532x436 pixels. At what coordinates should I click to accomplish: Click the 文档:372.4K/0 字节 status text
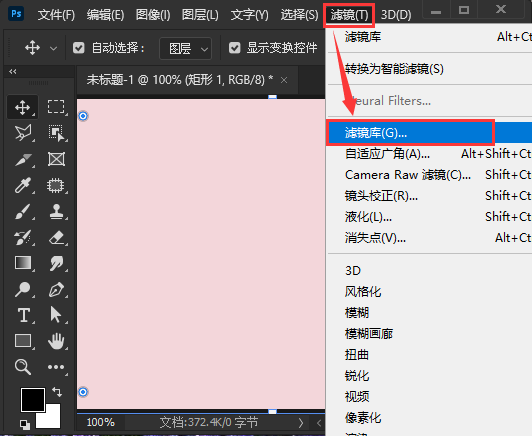click(209, 422)
